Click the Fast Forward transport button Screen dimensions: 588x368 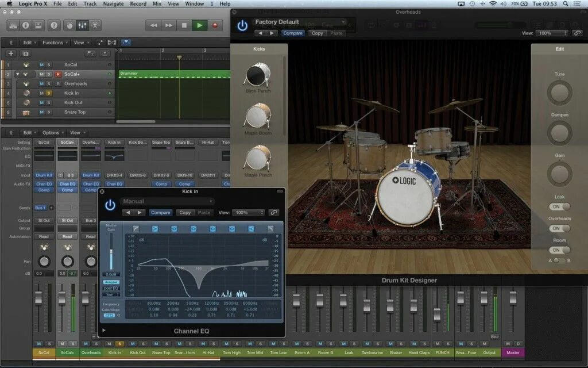pyautogui.click(x=169, y=25)
